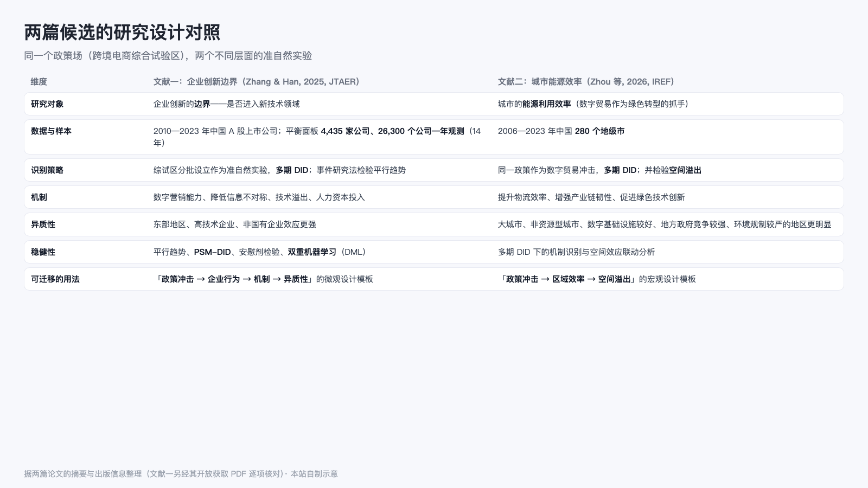Click header 文献二:城市能源效率

pyautogui.click(x=586, y=82)
